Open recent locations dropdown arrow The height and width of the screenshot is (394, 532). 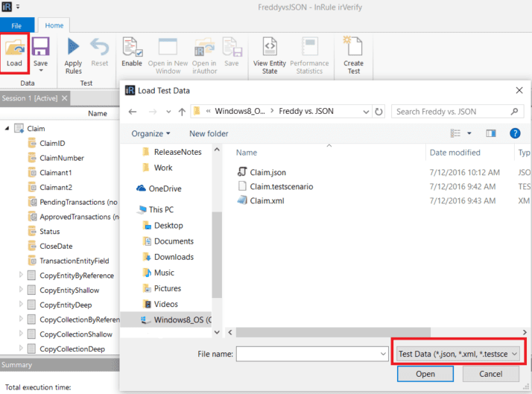[x=168, y=112]
